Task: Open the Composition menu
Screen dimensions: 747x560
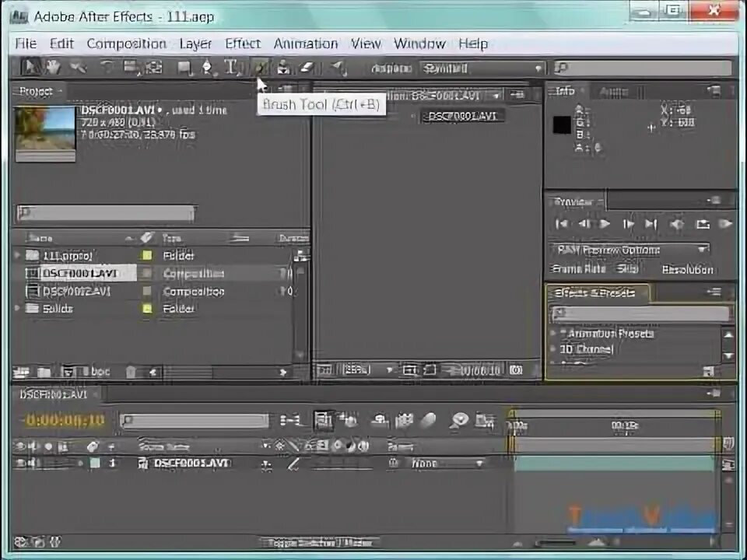Action: pyautogui.click(x=126, y=44)
